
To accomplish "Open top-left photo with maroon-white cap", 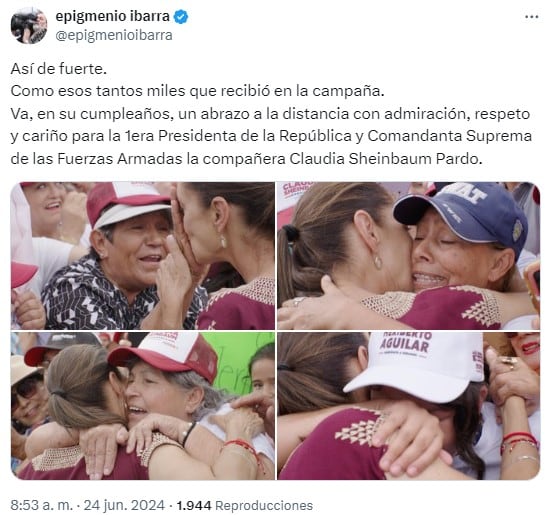I will [x=143, y=255].
